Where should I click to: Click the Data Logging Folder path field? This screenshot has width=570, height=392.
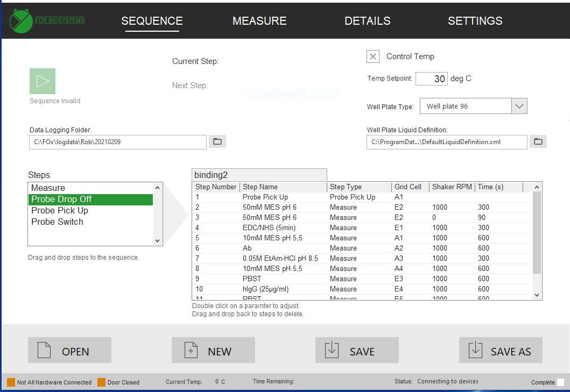118,142
